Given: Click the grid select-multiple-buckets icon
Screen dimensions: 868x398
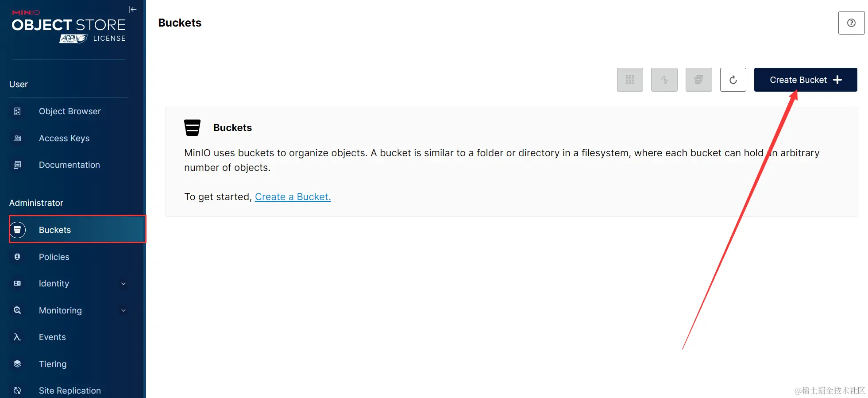Looking at the screenshot, I should pyautogui.click(x=630, y=80).
